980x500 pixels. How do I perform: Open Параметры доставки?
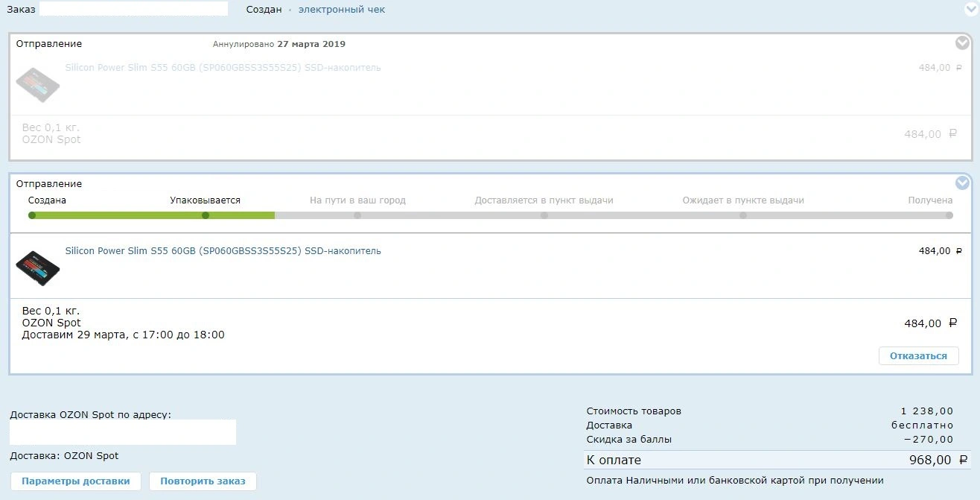click(x=76, y=481)
